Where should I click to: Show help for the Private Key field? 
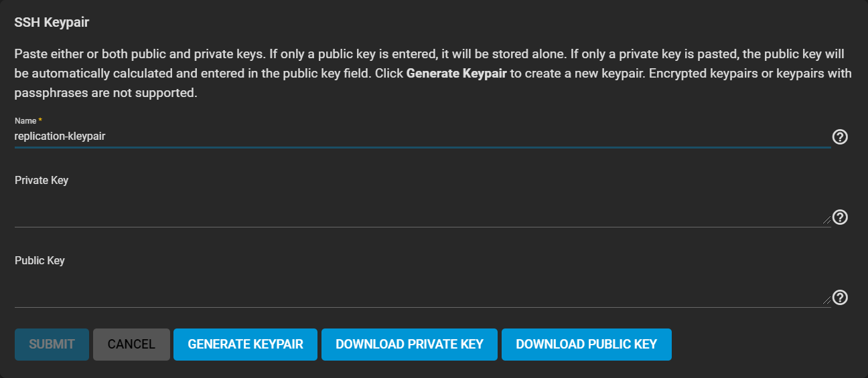point(840,217)
